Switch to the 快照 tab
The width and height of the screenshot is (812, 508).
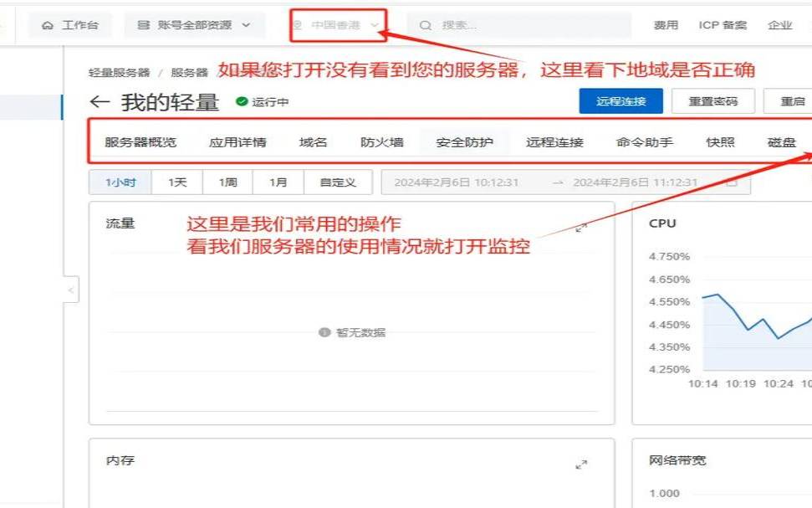[720, 141]
